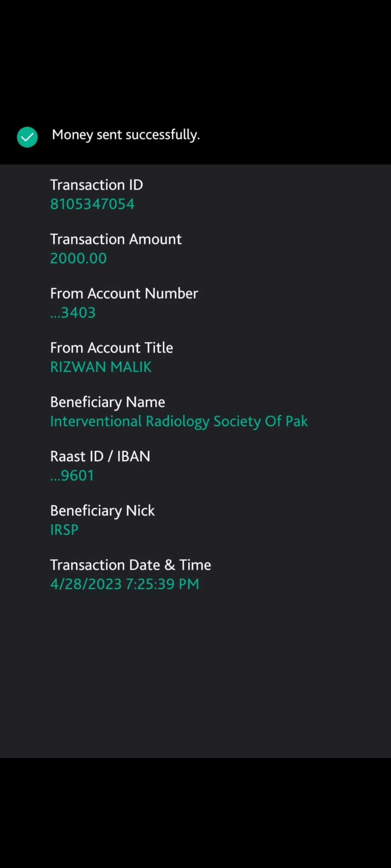391x868 pixels.
Task: Tap the Beneficiary Nick label
Action: pyautogui.click(x=102, y=510)
